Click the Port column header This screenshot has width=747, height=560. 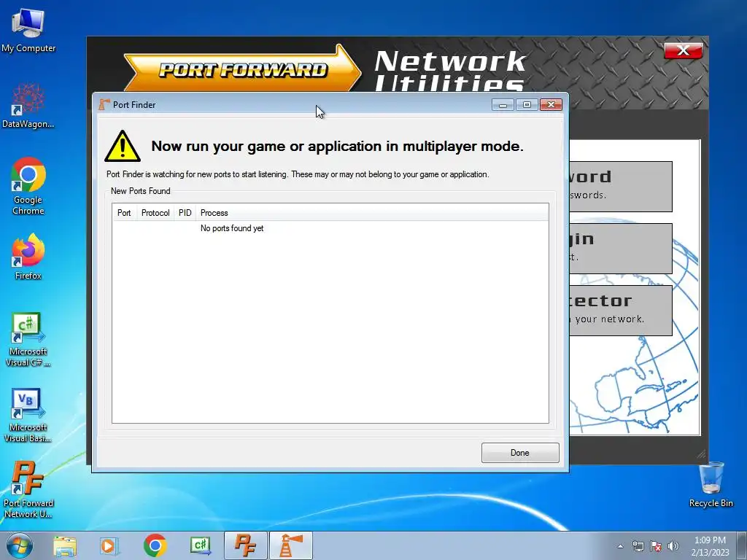124,213
